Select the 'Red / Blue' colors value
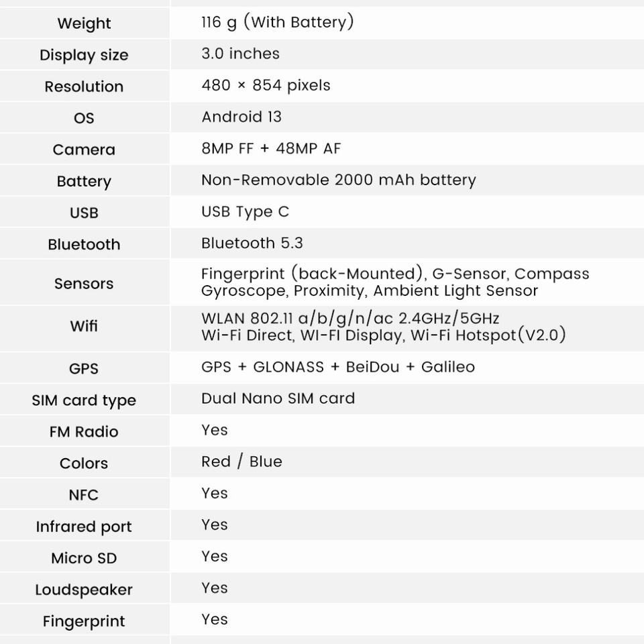 point(241,462)
